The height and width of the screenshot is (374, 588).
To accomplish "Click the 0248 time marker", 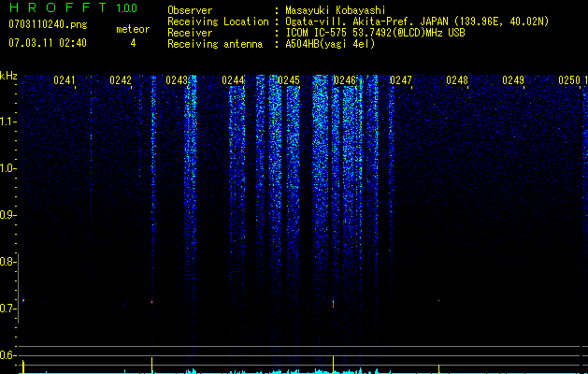I will 457,80.
